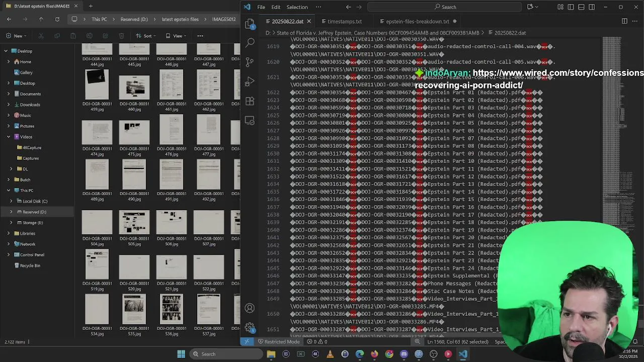Select Downloads in the navigation pane

pos(30,105)
